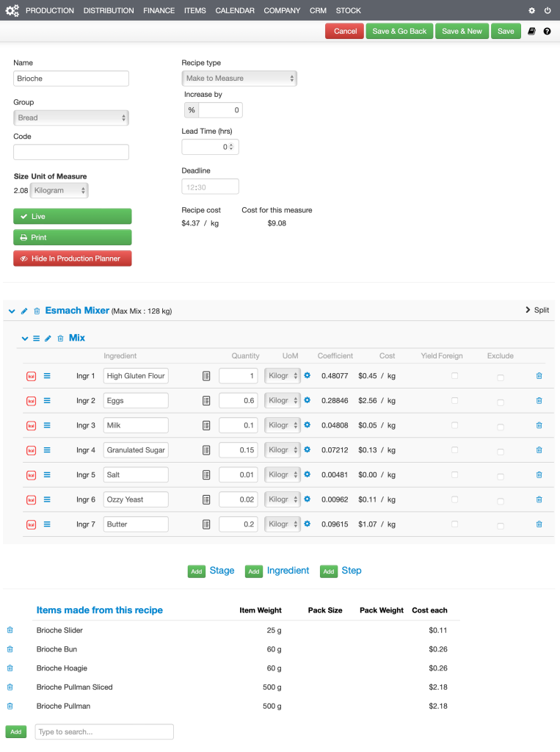Open UoM dropdown for Salt
560x752 pixels.
(x=283, y=475)
